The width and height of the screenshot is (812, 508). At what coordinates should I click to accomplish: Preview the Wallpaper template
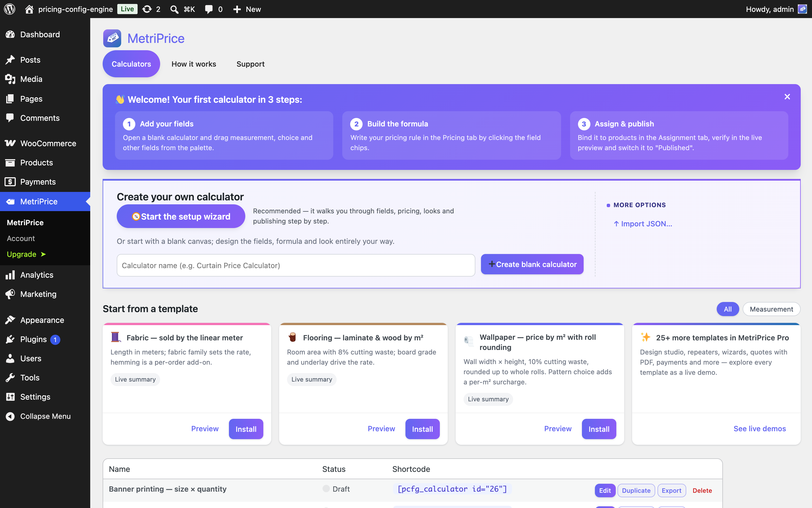tap(558, 429)
